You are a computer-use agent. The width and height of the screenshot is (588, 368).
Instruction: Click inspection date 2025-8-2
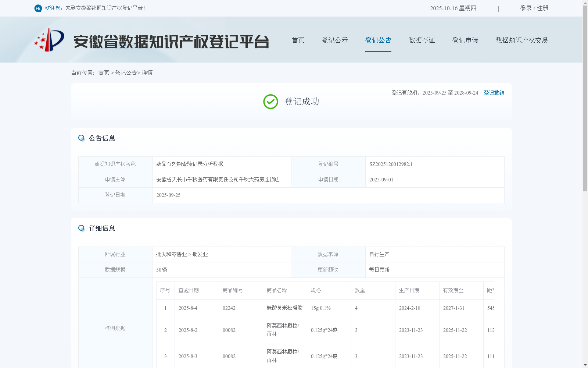(x=188, y=330)
